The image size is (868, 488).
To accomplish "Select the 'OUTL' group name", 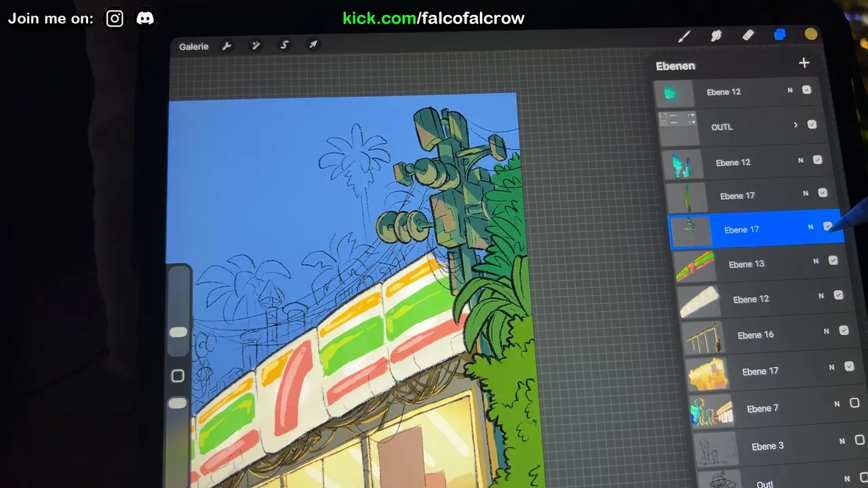I will [x=722, y=127].
